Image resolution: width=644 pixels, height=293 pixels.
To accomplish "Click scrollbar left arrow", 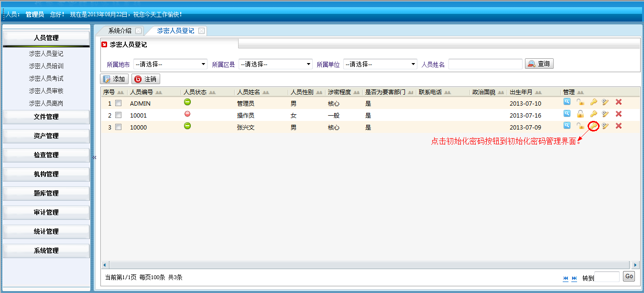I will coord(105,265).
